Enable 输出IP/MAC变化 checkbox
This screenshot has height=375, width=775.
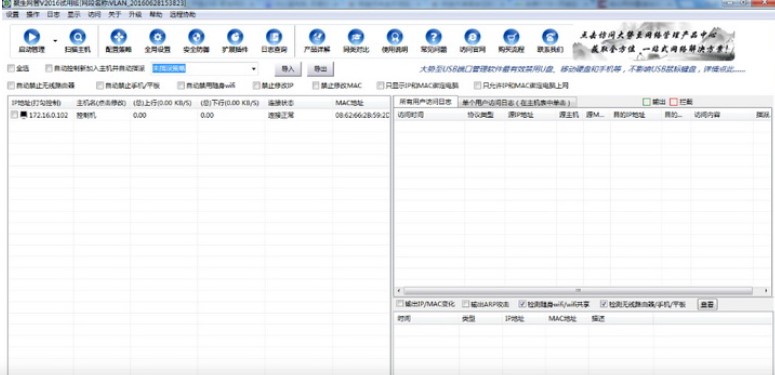tap(399, 304)
